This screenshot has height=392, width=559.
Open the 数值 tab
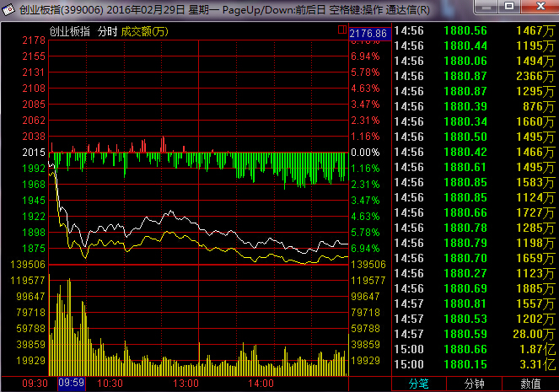click(530, 384)
